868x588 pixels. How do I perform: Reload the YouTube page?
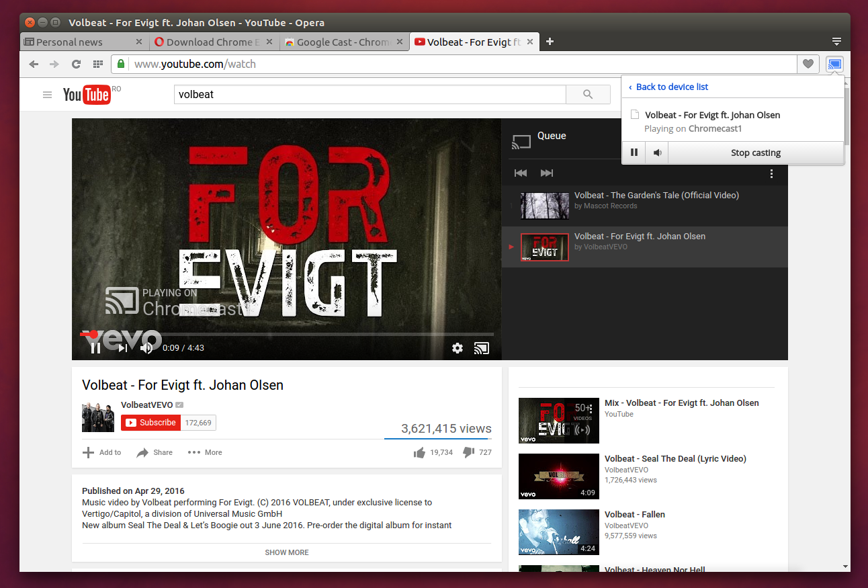click(x=76, y=65)
